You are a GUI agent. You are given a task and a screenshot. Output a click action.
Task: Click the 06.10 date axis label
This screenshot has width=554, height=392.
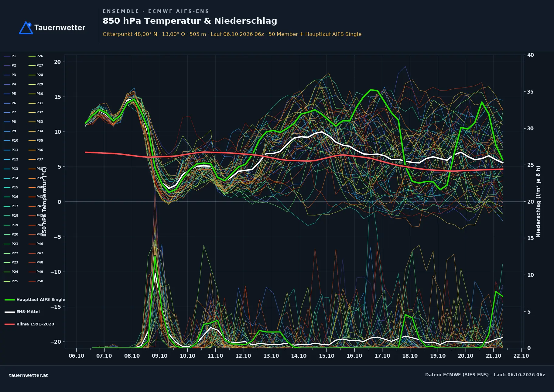pyautogui.click(x=76, y=356)
